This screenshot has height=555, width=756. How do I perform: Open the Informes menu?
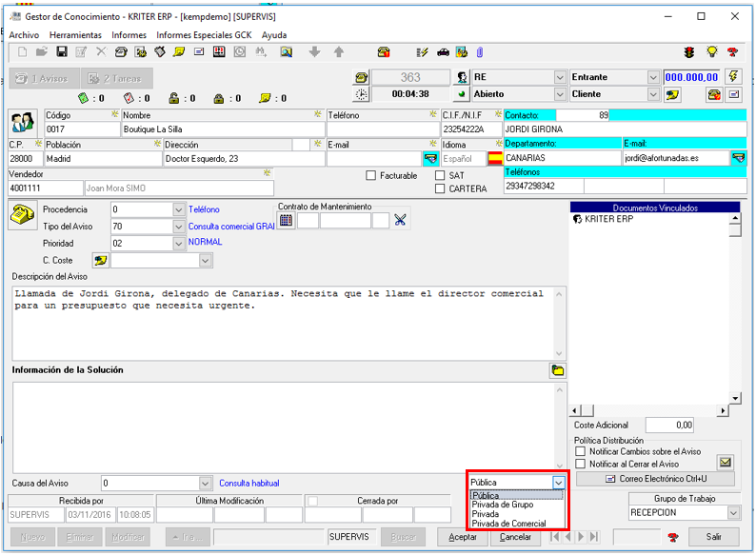point(129,34)
